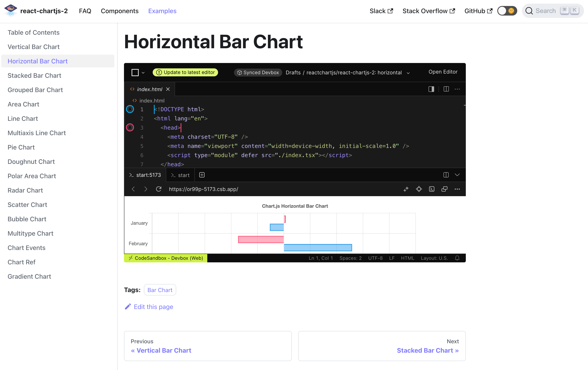This screenshot has width=588, height=370.
Task: Toggle dark mode switch
Action: coord(507,11)
